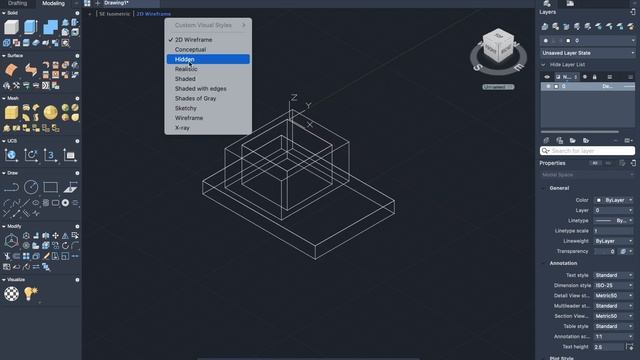Select the Rectangle draw tool
The width and height of the screenshot is (640, 360).
coord(51,187)
